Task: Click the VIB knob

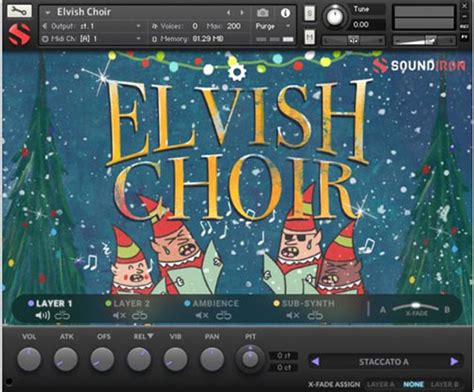Action: coord(175,359)
